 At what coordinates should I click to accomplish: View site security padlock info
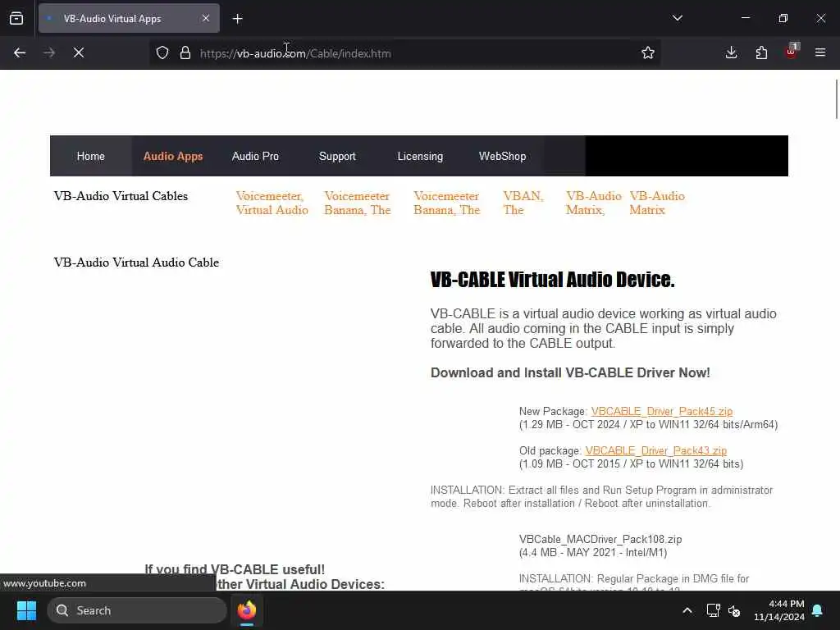coord(185,52)
